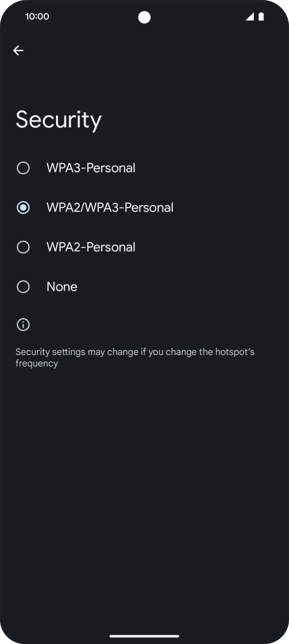Click the filled radio indicator beside WPA2/WPA3-Personal
Screen dimensions: 289x644
[x=23, y=207]
